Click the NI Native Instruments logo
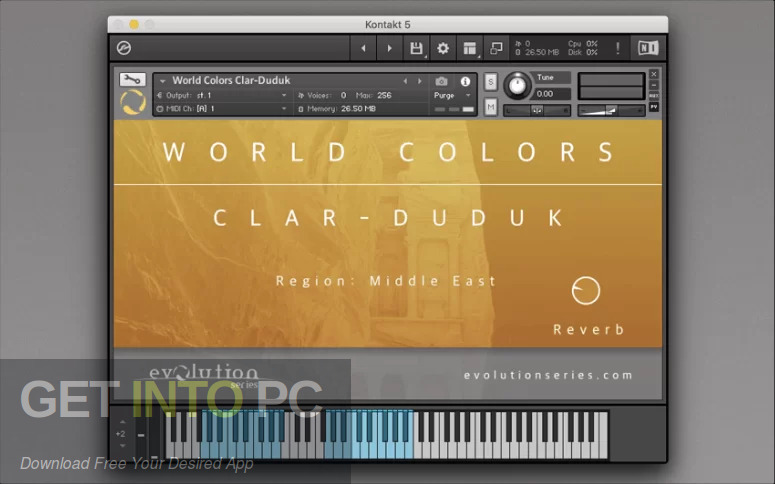775x484 pixels. tap(648, 48)
